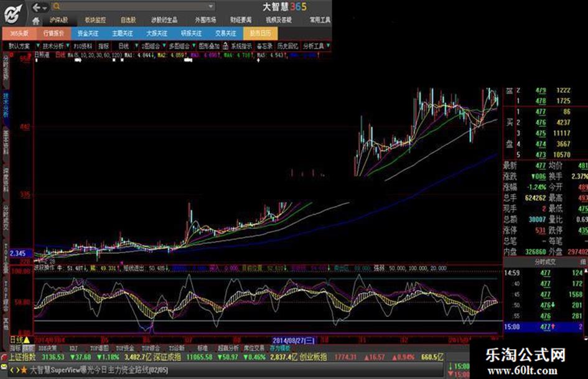This screenshot has height=379, width=588.
Task: Click the search magnifier icon
Action: (x=57, y=6)
